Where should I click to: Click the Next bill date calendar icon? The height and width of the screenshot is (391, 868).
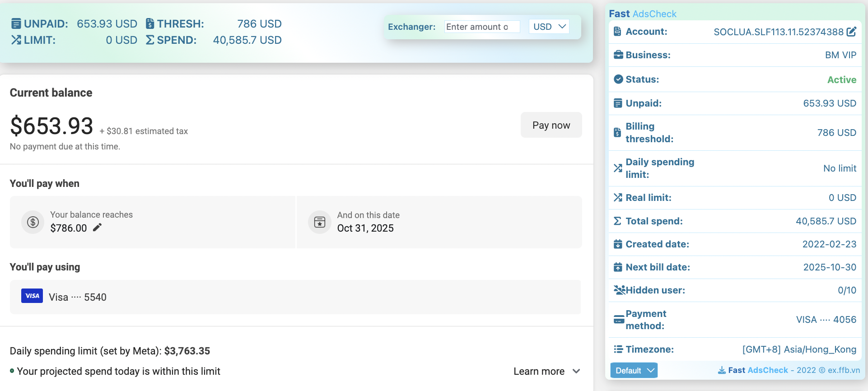click(618, 267)
